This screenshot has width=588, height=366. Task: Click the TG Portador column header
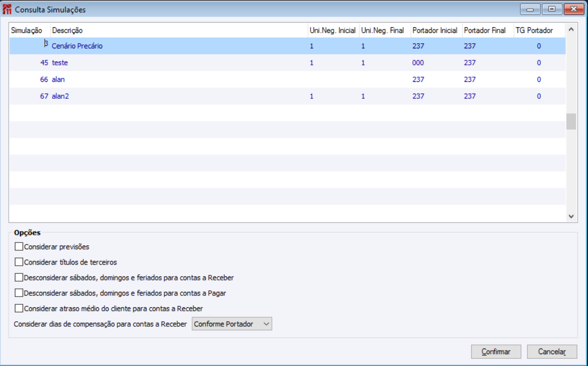539,30
